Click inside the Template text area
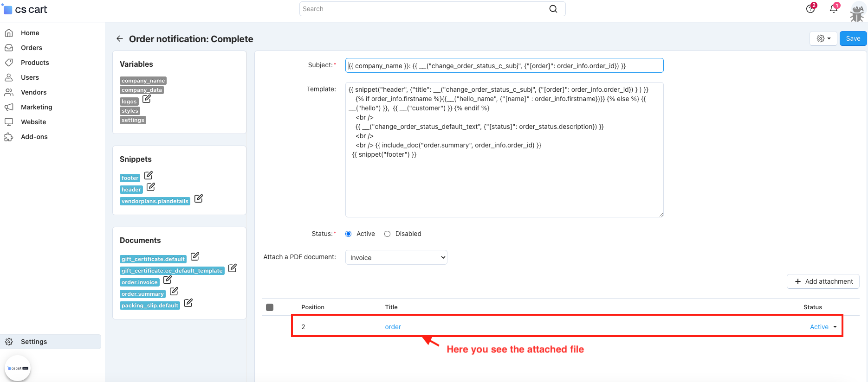This screenshot has width=868, height=382. [505, 150]
